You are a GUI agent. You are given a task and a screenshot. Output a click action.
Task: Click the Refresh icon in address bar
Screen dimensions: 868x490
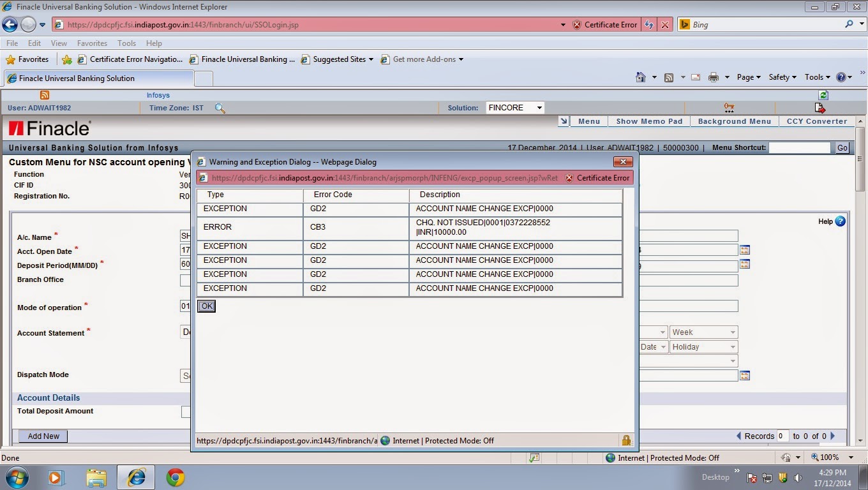[649, 25]
